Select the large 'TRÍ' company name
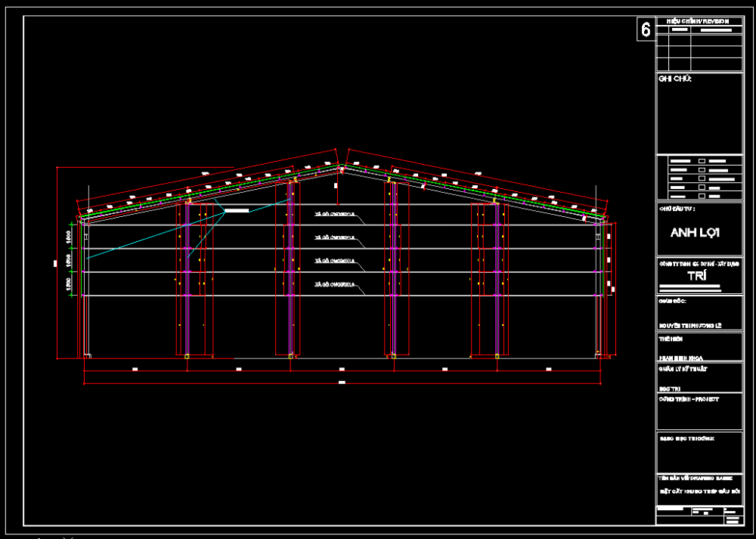This screenshot has height=539, width=756. click(x=697, y=276)
